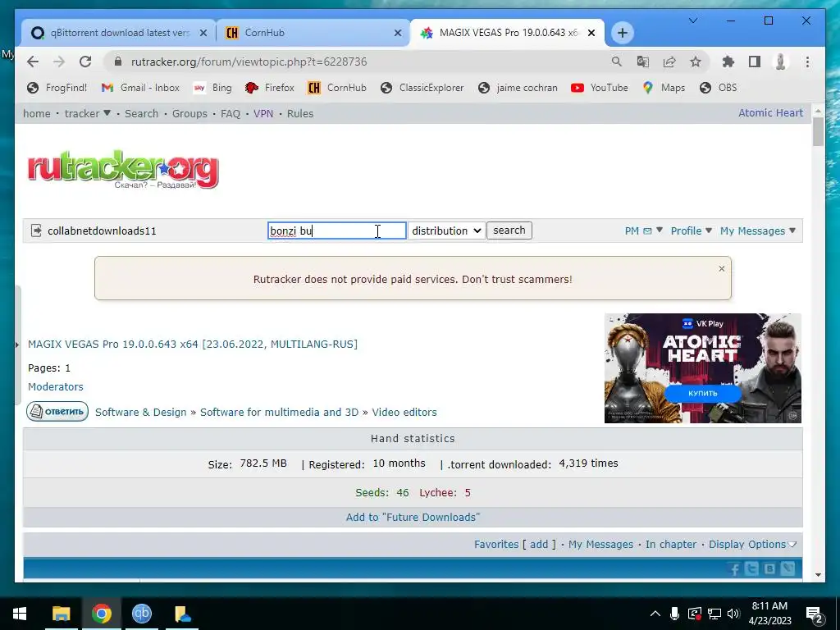Go back using browser back arrow

coord(33,62)
